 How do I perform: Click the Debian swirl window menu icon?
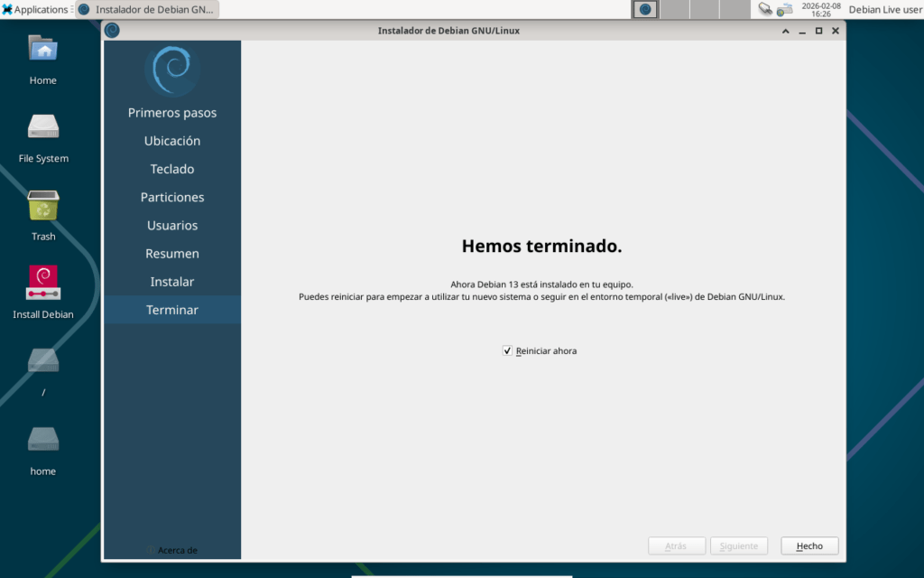pyautogui.click(x=112, y=30)
